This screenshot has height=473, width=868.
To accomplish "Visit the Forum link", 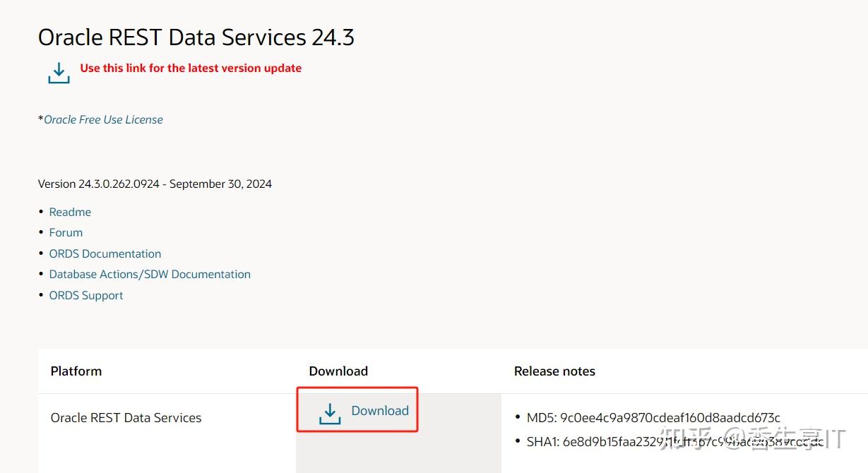I will pos(66,232).
